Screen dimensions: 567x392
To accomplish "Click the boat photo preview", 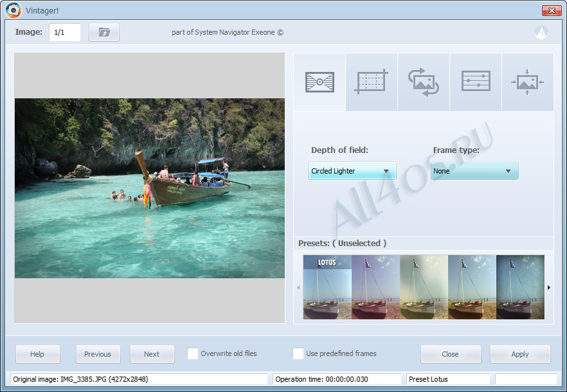I will click(x=150, y=188).
